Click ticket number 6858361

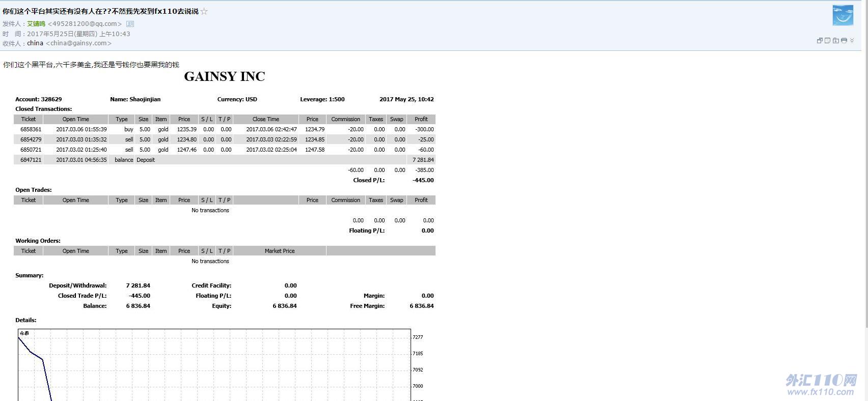(x=31, y=129)
